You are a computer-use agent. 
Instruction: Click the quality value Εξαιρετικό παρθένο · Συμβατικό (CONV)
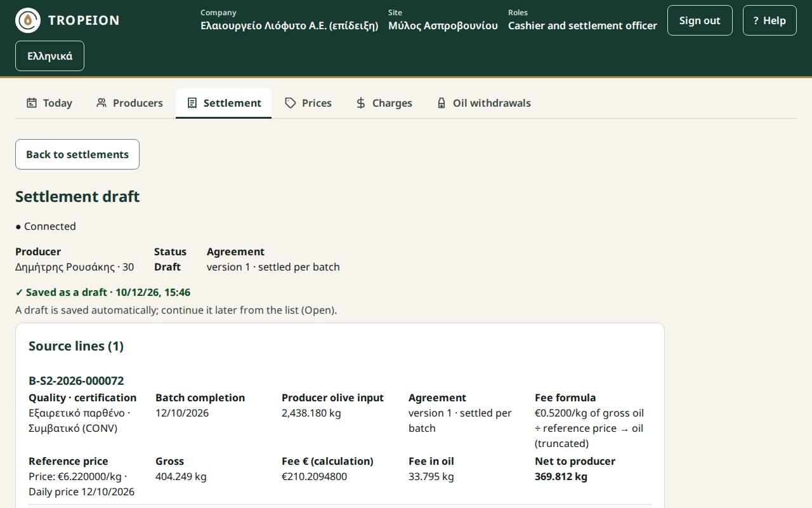click(x=79, y=420)
